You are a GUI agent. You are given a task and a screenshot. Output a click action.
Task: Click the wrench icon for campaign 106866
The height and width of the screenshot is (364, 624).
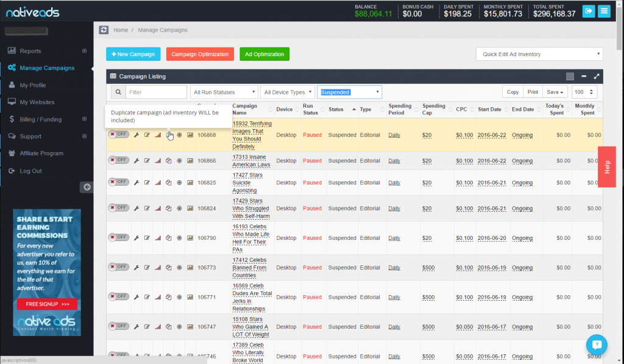(136, 161)
